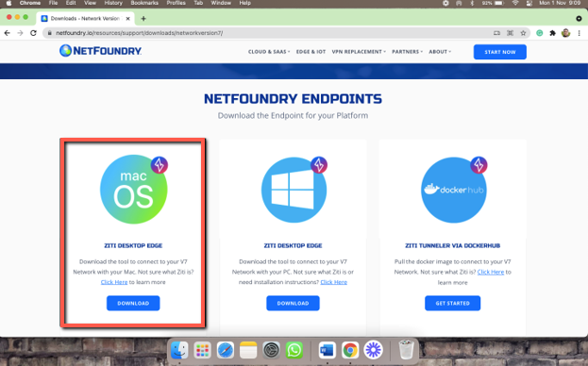Open the Apple menu
This screenshot has height=366, width=588.
coord(8,3)
